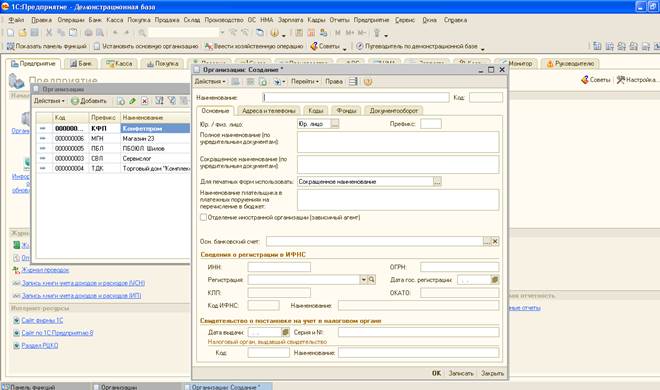
Task: Switch to the Документооборот tab
Action: (x=394, y=111)
